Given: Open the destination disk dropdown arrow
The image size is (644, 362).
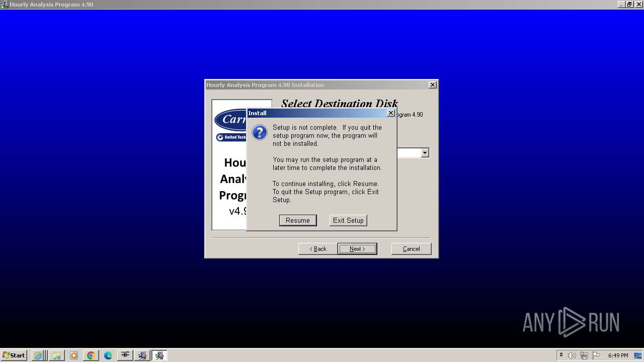Looking at the screenshot, I should click(425, 153).
